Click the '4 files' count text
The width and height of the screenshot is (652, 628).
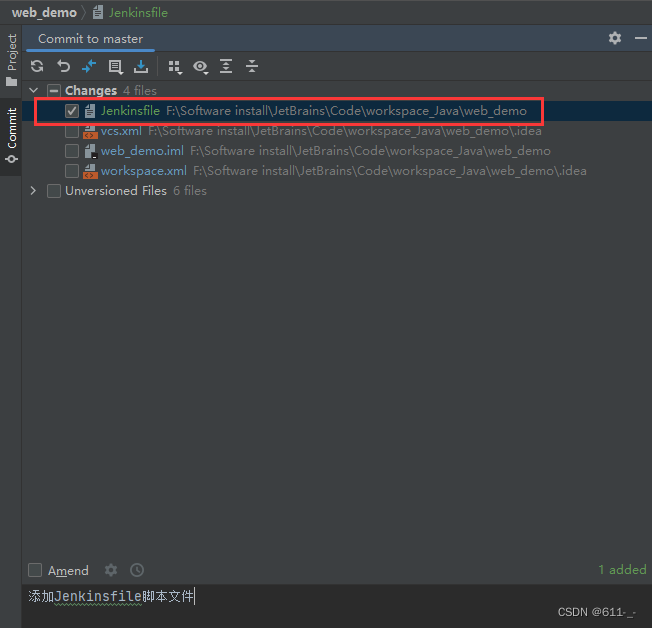[140, 91]
